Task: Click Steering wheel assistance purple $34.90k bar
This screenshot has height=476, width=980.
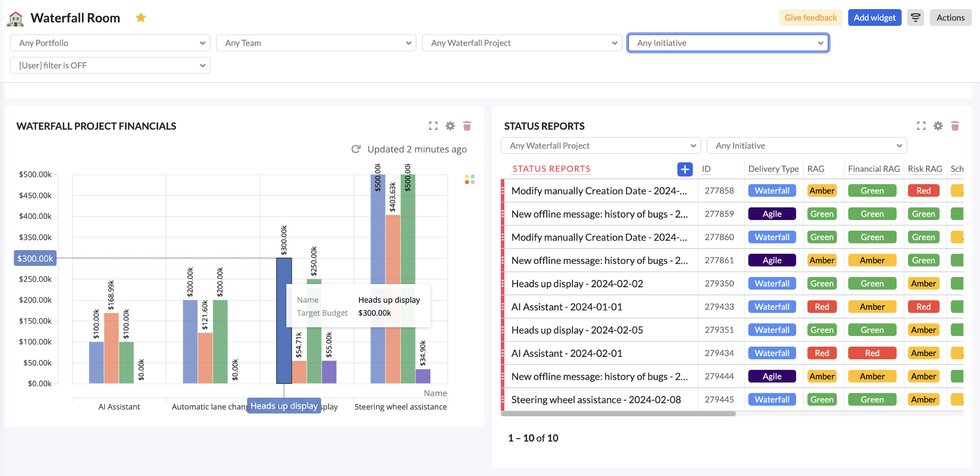Action: coord(423,376)
